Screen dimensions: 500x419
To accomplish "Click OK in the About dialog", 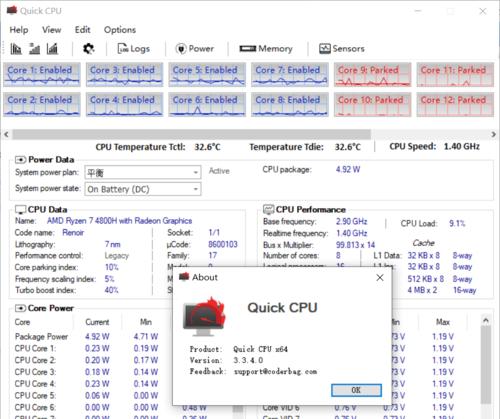I will 356,390.
